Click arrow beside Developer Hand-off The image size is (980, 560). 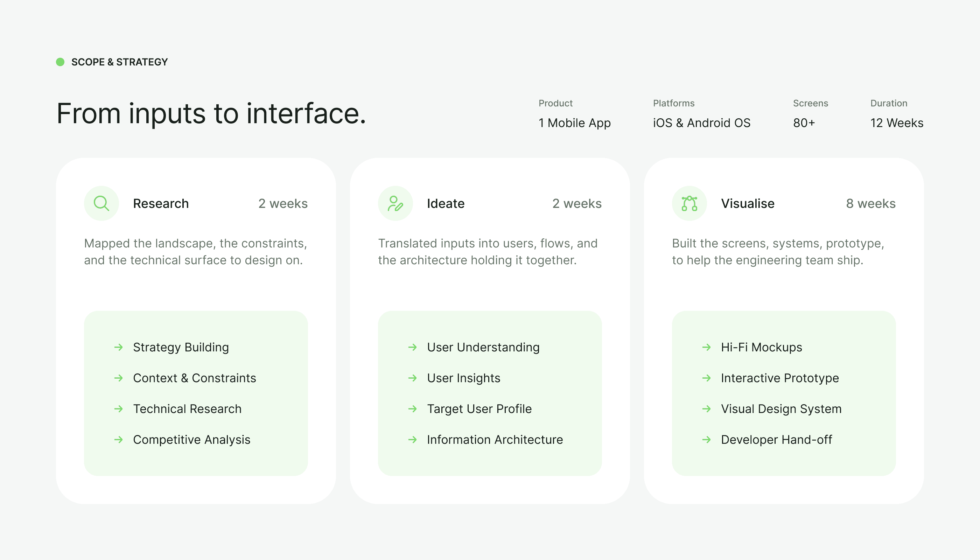tap(706, 440)
